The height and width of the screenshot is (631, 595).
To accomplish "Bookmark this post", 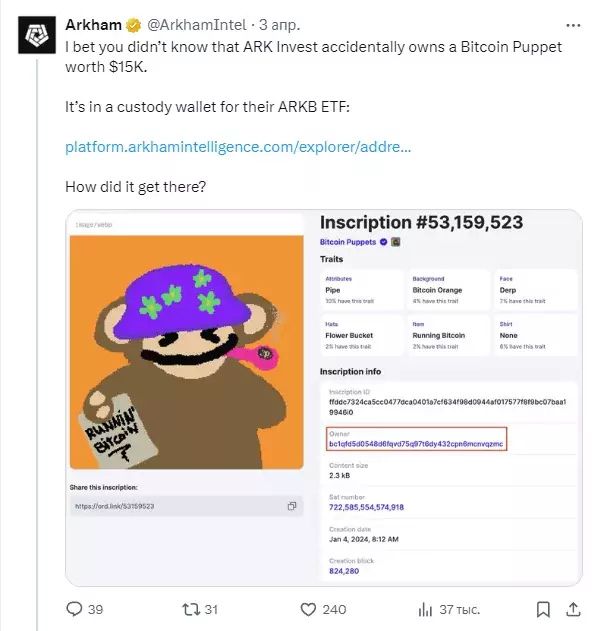I will coord(543,609).
